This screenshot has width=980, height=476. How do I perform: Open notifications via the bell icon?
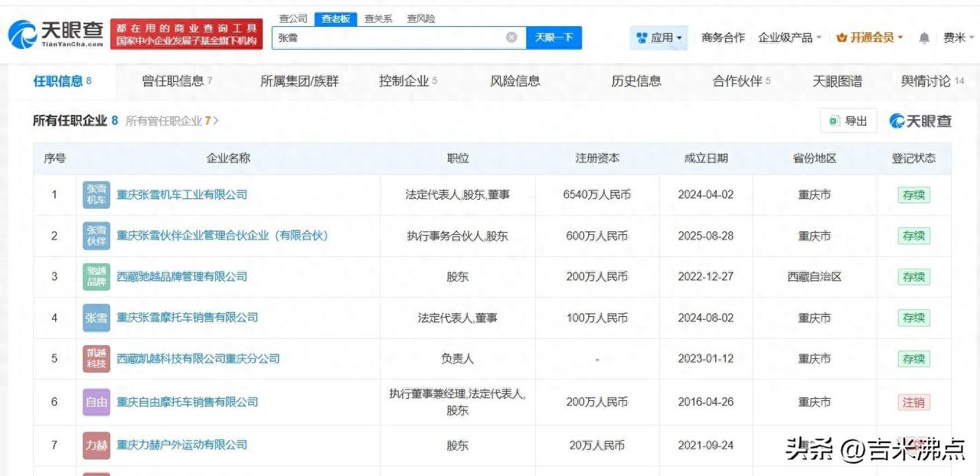click(x=923, y=37)
